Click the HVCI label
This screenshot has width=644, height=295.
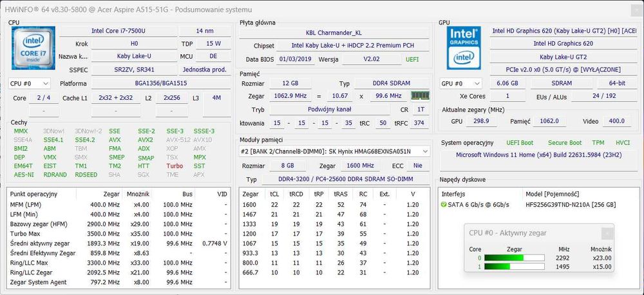(x=623, y=143)
